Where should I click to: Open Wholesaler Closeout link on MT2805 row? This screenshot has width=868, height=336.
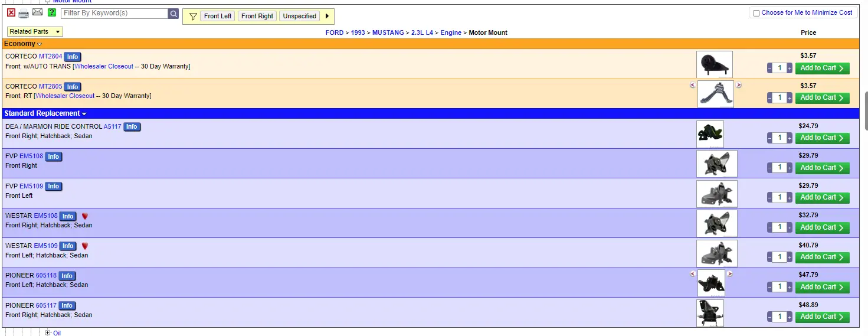click(65, 96)
